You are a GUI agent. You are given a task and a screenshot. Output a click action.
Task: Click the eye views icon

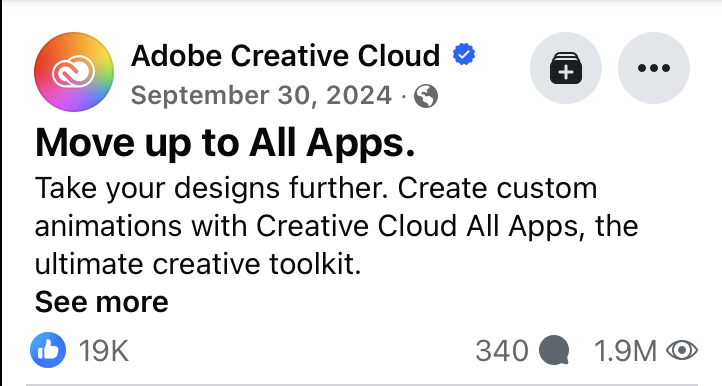(x=682, y=351)
